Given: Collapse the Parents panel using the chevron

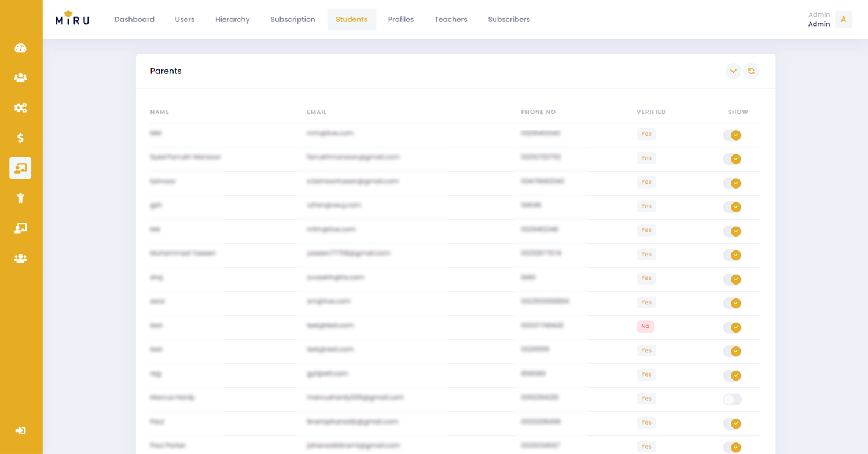Looking at the screenshot, I should [x=733, y=71].
